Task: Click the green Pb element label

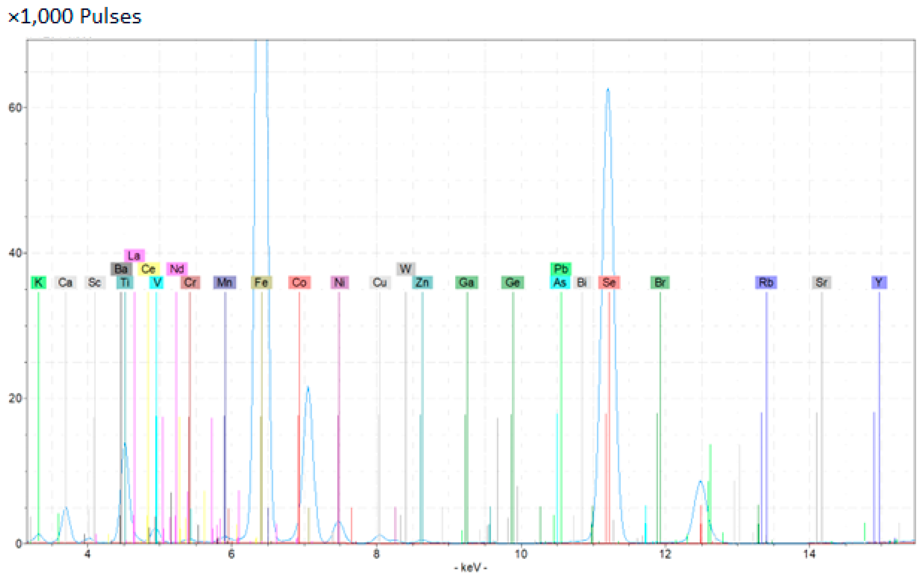Action: [x=561, y=269]
